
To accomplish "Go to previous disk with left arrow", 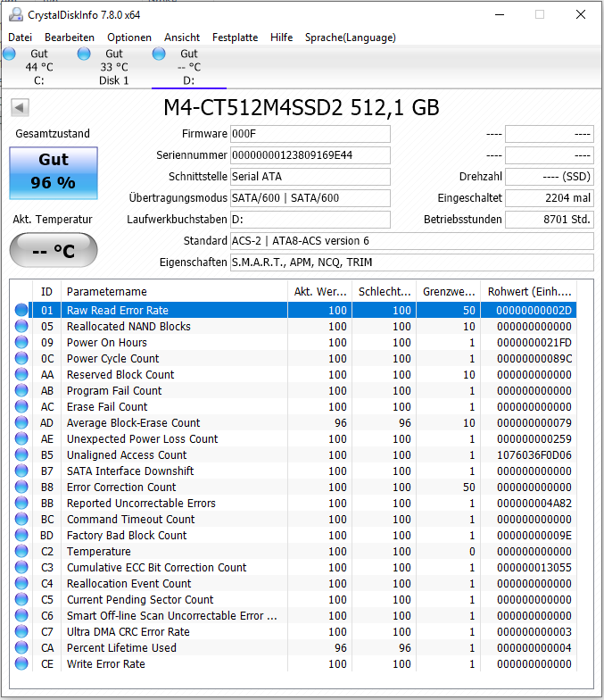I will [x=20, y=107].
